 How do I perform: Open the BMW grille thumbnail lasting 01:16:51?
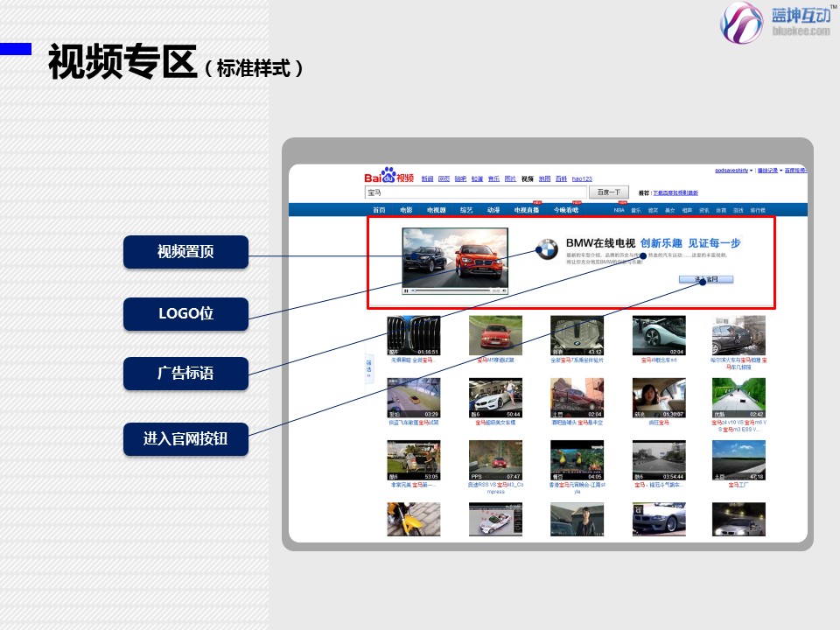(414, 335)
